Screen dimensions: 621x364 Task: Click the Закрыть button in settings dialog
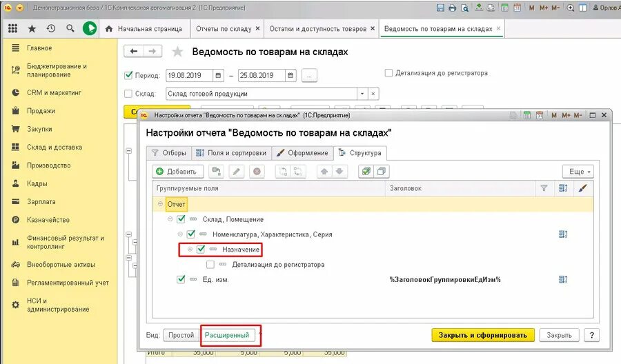click(x=559, y=335)
